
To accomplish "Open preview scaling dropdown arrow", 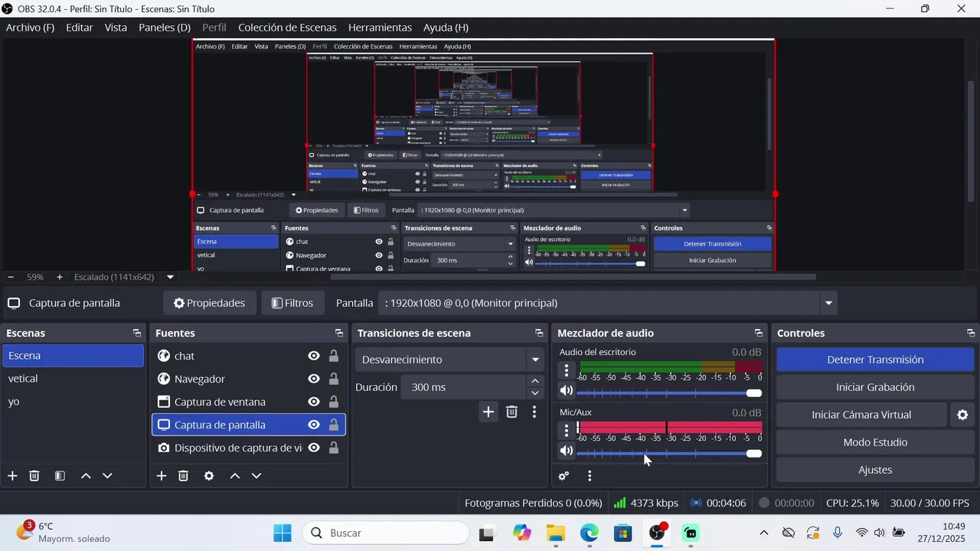I will point(170,277).
